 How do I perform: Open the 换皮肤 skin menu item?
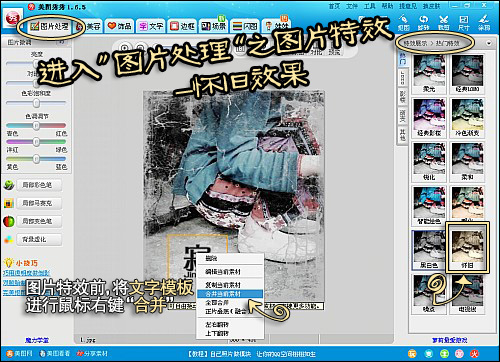click(432, 6)
